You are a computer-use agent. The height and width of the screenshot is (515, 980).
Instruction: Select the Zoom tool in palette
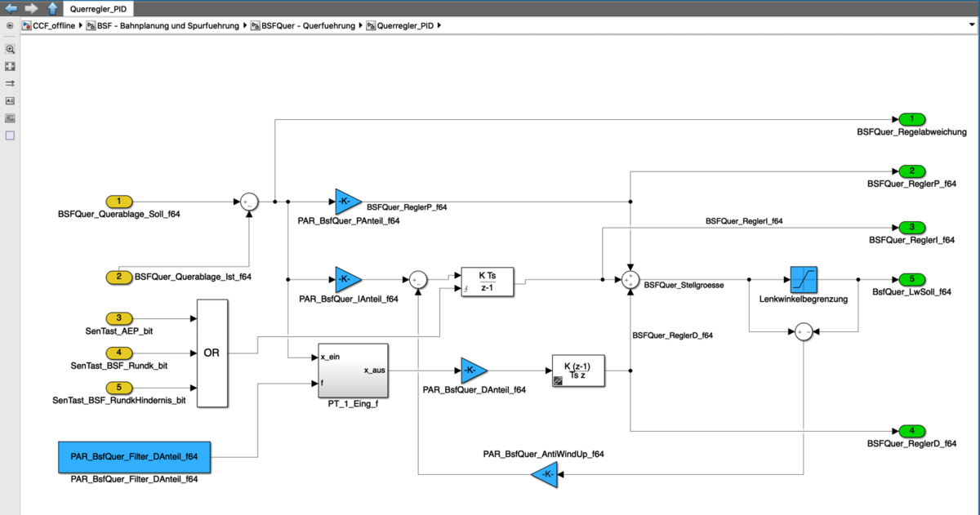tap(11, 49)
